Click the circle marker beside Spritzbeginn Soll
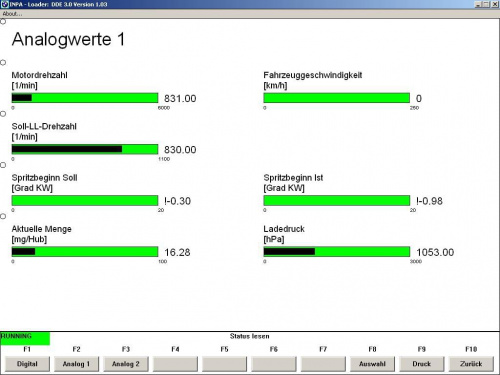Viewport: 500px width, 375px height. pos(3,165)
